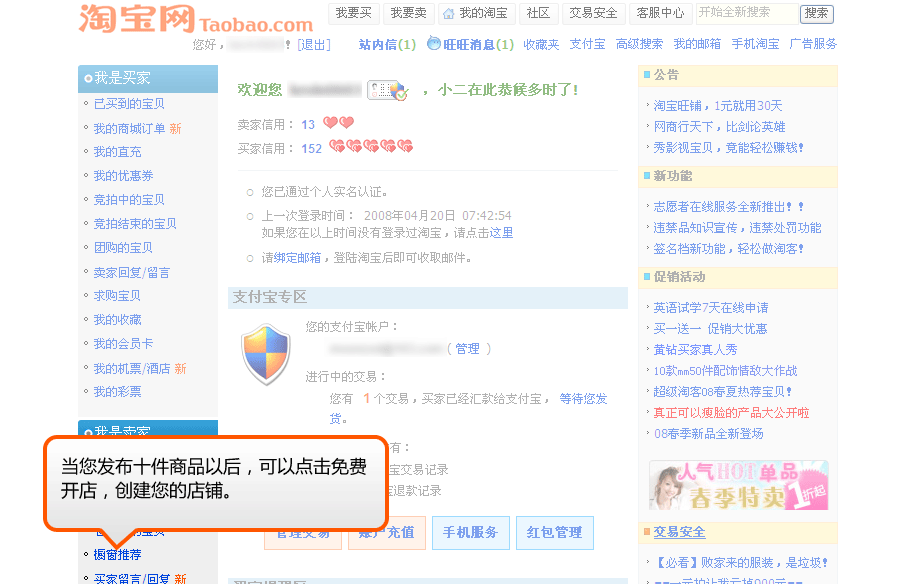Screen dimensions: 900x584
Task: Open the 支付宝 link in the top links row
Action: point(587,44)
